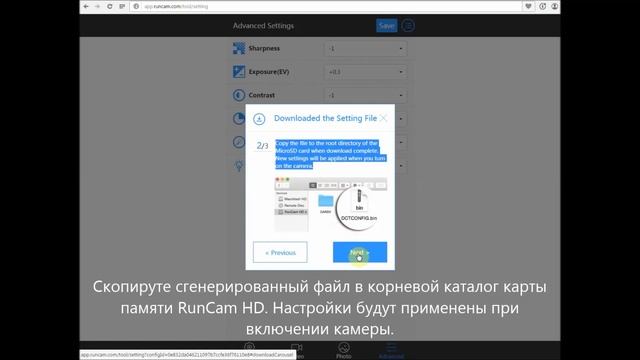This screenshot has width=640, height=360.
Task: Click the Sharpness label
Action: pos(264,48)
